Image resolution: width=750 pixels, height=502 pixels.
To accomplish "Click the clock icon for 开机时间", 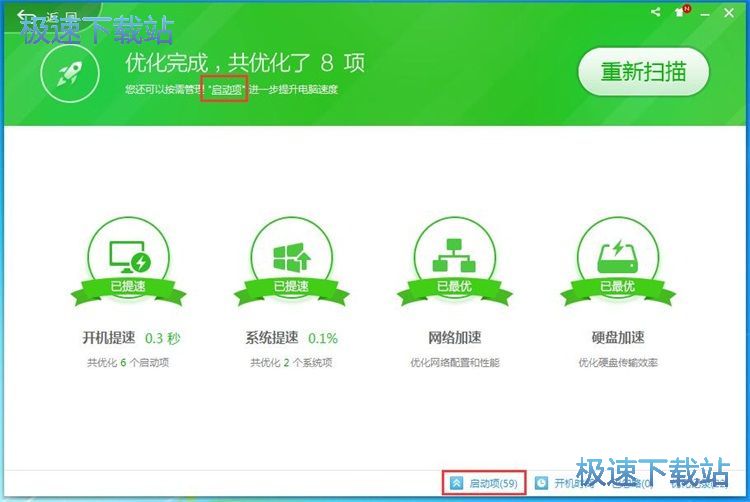I will tap(541, 483).
